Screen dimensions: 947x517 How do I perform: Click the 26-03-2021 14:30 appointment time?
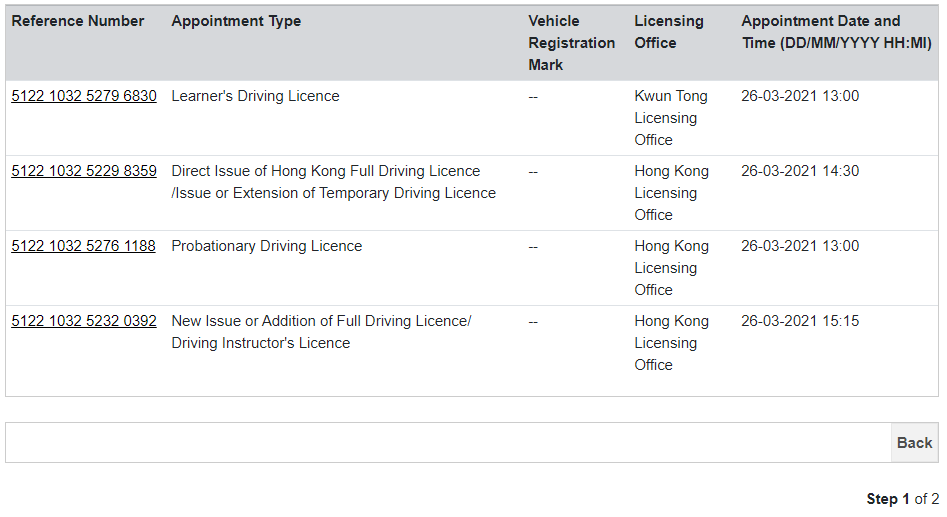tap(800, 171)
